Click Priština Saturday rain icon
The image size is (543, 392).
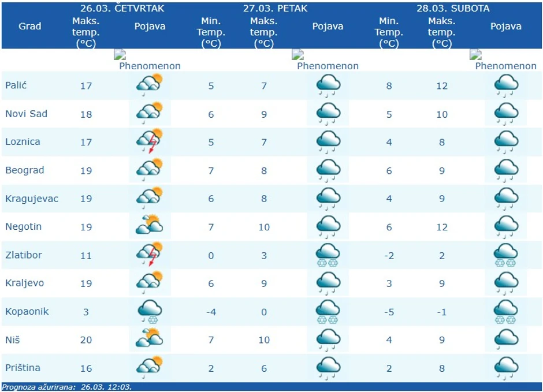(x=505, y=368)
